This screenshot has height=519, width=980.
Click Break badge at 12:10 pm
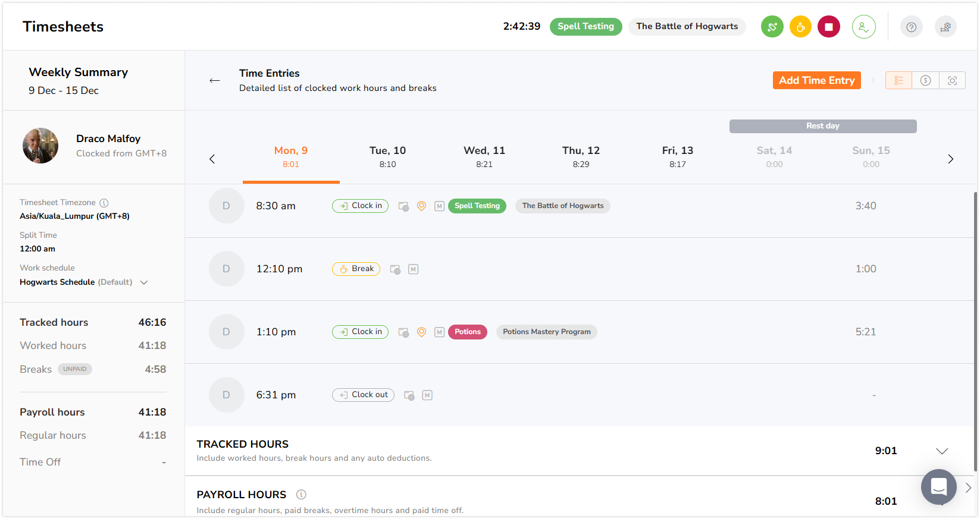pyautogui.click(x=356, y=269)
